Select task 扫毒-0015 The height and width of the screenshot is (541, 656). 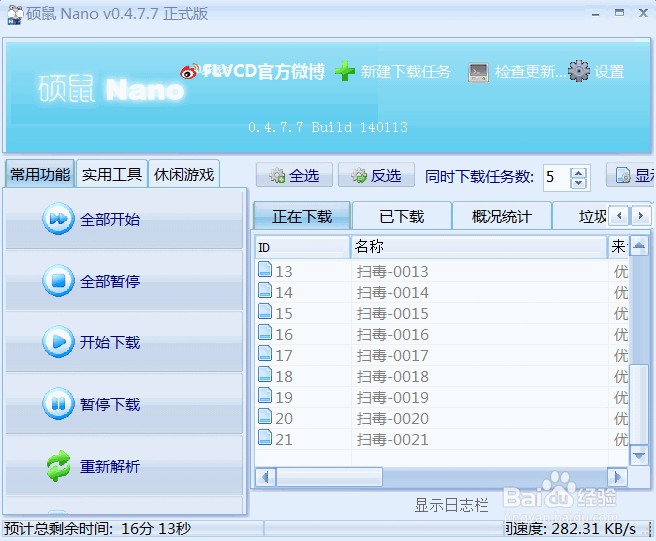click(392, 313)
